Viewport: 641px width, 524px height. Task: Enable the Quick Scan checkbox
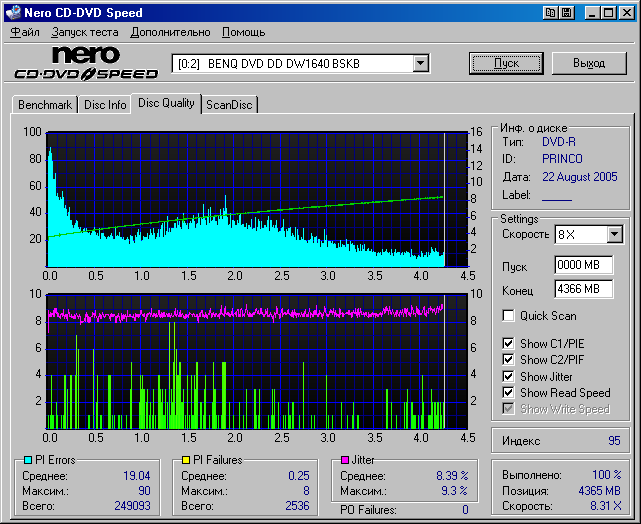click(509, 316)
